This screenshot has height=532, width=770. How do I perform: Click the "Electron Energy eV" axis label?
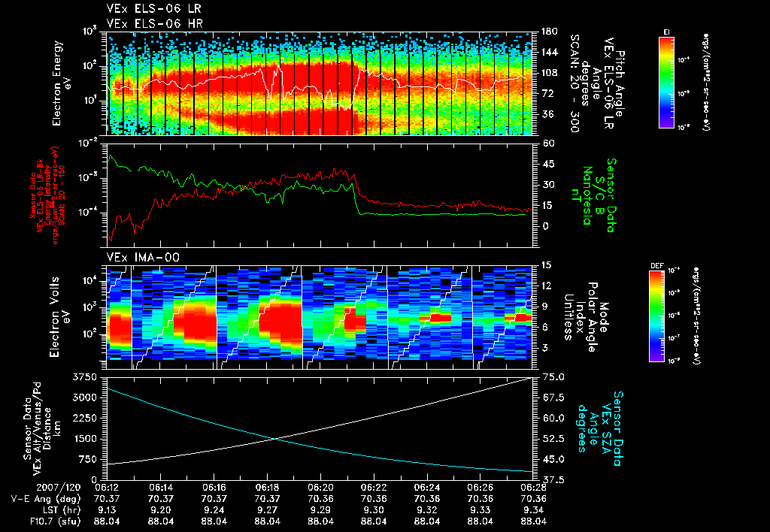(x=62, y=83)
